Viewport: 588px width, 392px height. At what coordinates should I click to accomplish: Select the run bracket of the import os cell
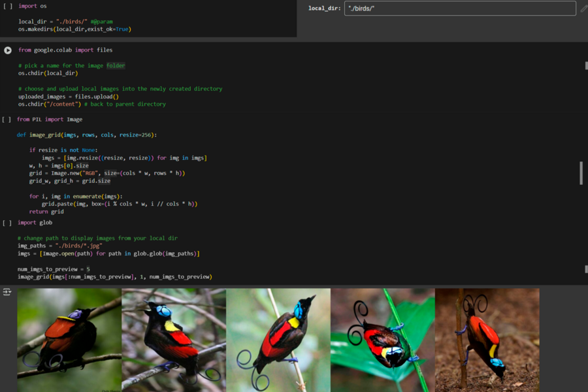pos(7,6)
